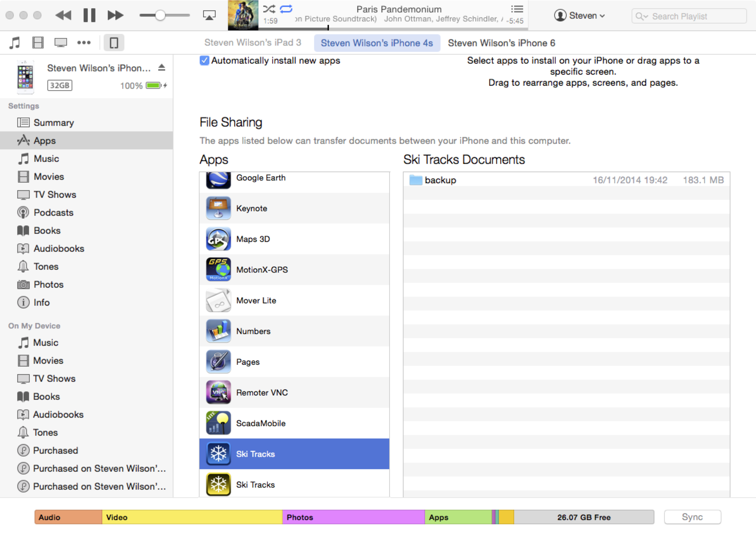This screenshot has width=756, height=536.
Task: Switch to Steven Wilson's iPad 3 tab
Action: (x=253, y=43)
